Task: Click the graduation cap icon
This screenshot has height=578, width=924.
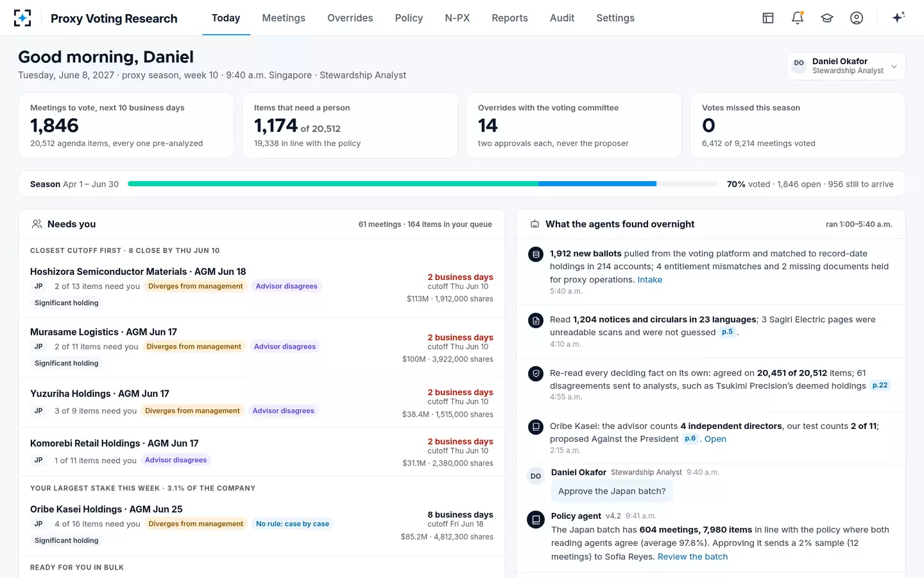Action: pos(827,18)
